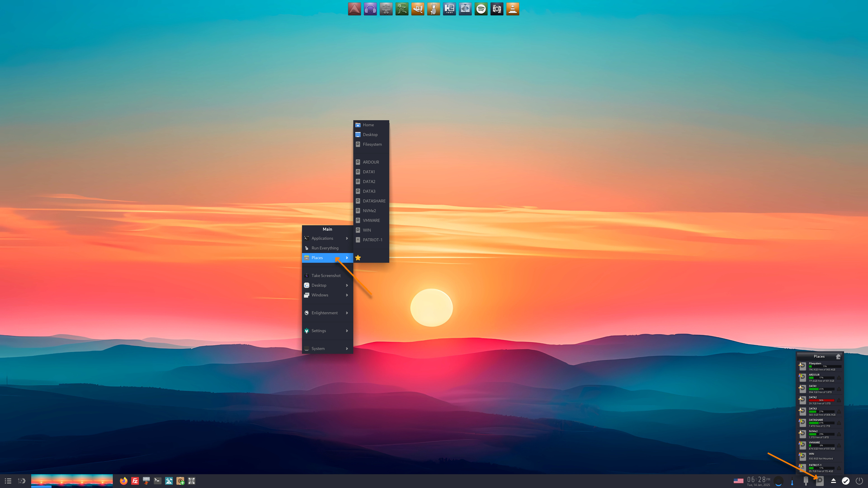
Task: Click Run Everything in Main menu
Action: [x=325, y=248]
